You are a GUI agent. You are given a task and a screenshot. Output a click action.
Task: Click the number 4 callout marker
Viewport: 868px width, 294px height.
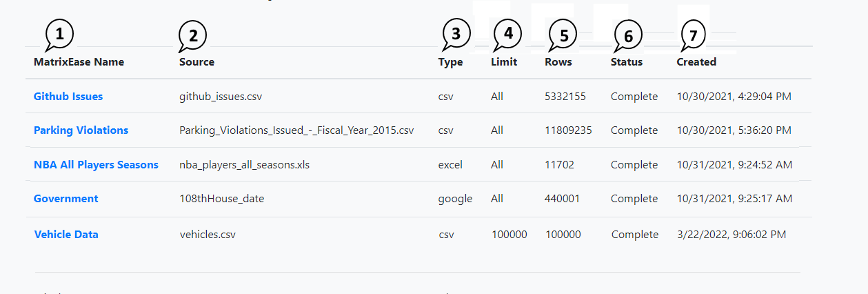pyautogui.click(x=508, y=33)
